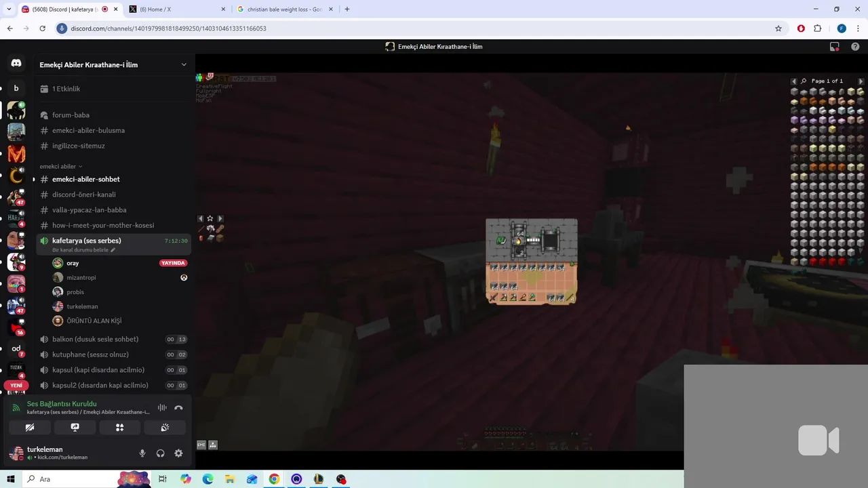
Task: Expand the server name dropdown menu
Action: 184,65
